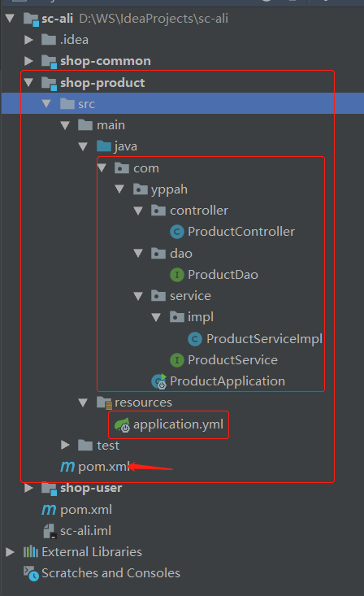The height and width of the screenshot is (596, 364).
Task: Open ProductServiceImpl class file
Action: coord(264,339)
